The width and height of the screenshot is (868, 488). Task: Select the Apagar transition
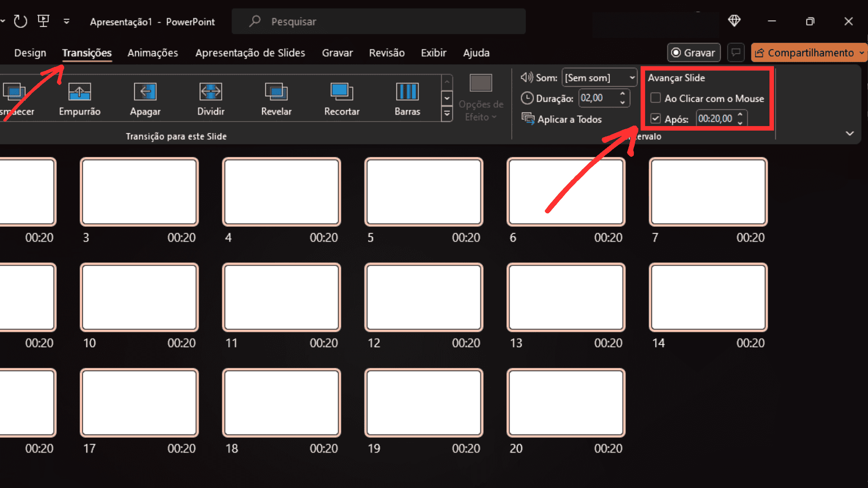click(x=145, y=99)
